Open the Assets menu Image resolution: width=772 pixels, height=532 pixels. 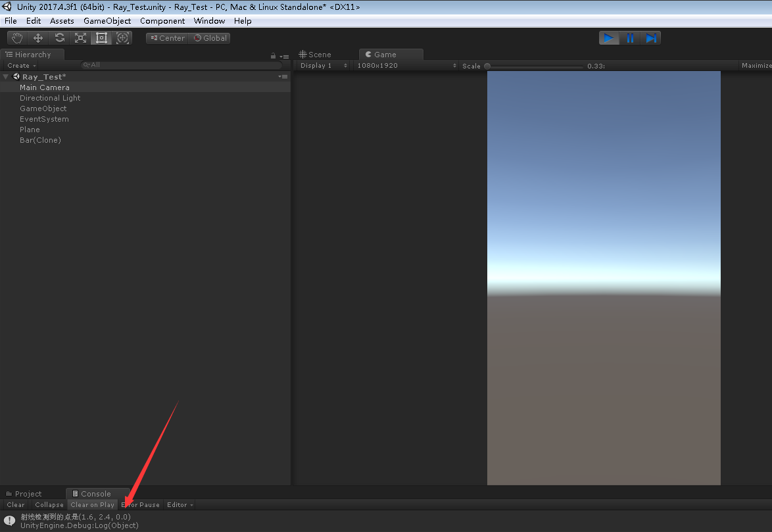coord(62,20)
